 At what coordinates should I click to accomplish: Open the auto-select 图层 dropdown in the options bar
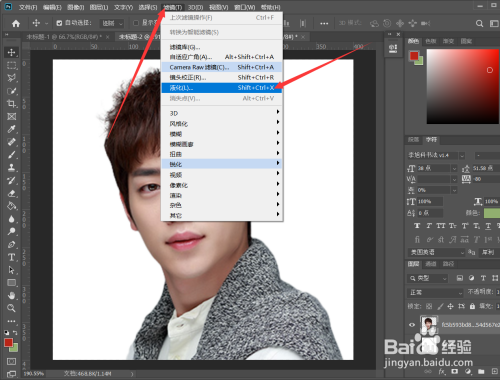click(x=112, y=23)
